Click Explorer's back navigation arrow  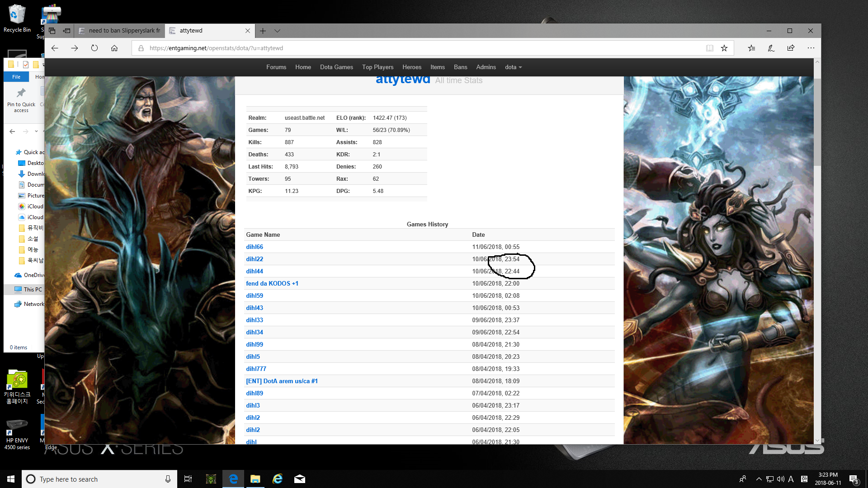(12, 131)
